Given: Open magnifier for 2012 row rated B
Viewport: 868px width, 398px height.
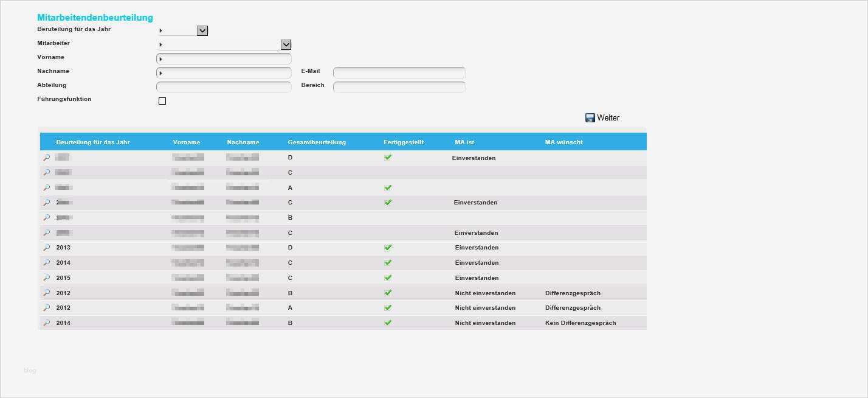Looking at the screenshot, I should 46,293.
